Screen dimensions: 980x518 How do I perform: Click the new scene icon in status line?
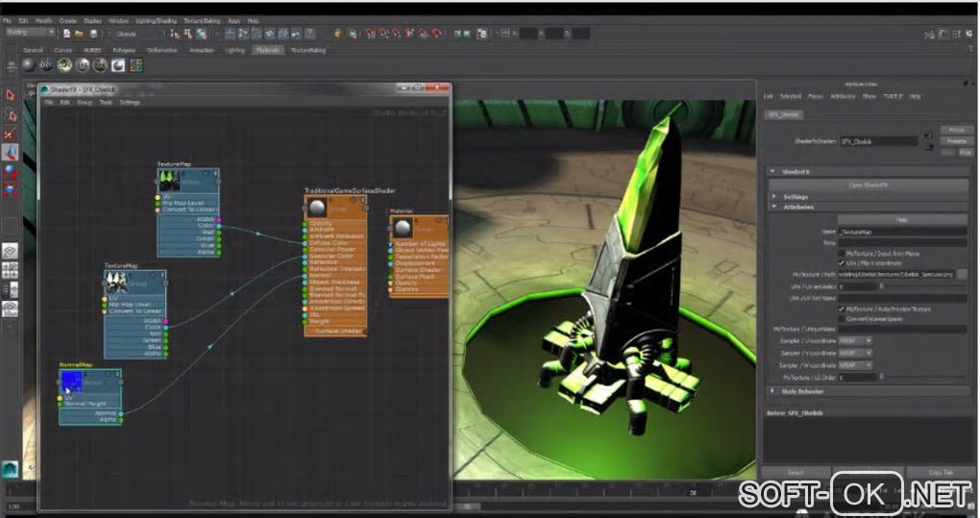tap(66, 33)
